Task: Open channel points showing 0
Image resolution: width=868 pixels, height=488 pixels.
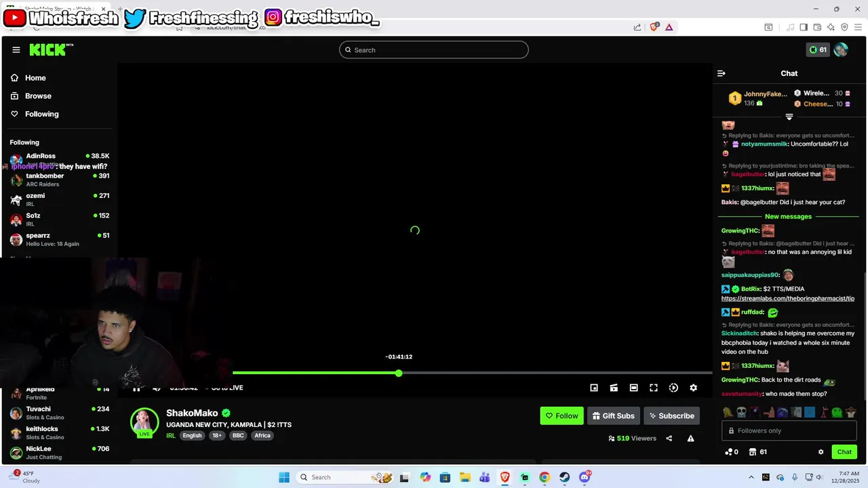Action: click(732, 452)
